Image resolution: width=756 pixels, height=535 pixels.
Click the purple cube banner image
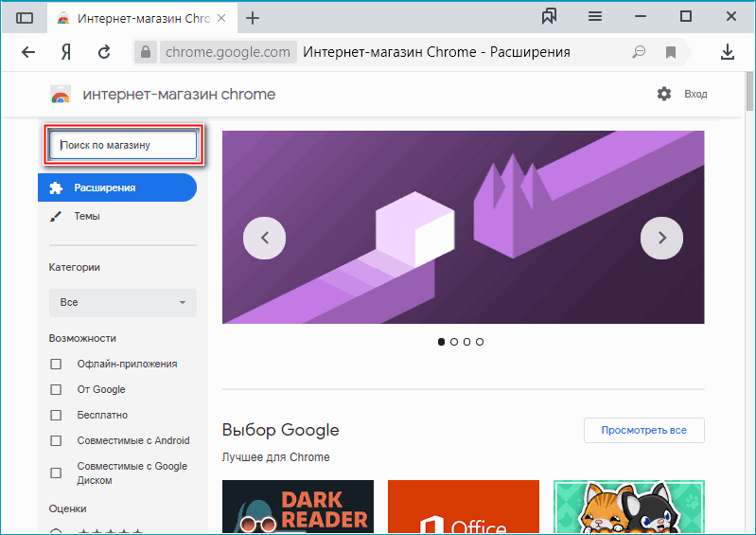point(463,227)
